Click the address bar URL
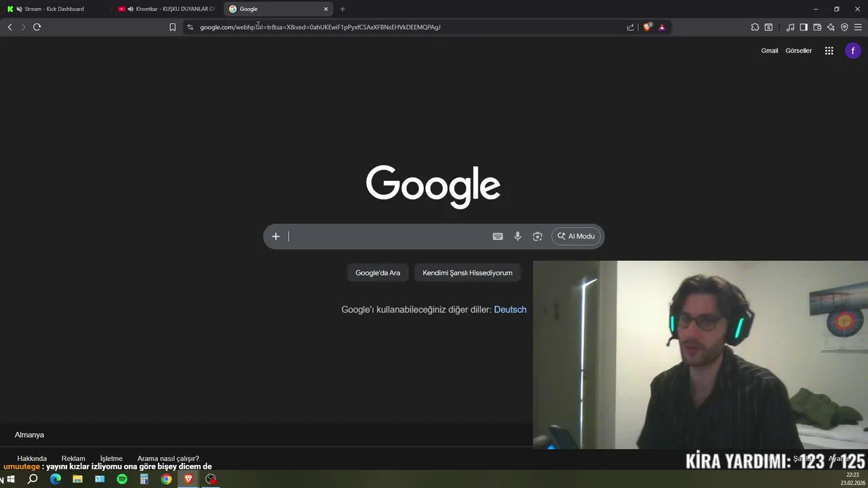Screen dimensions: 868x488 [x=320, y=27]
